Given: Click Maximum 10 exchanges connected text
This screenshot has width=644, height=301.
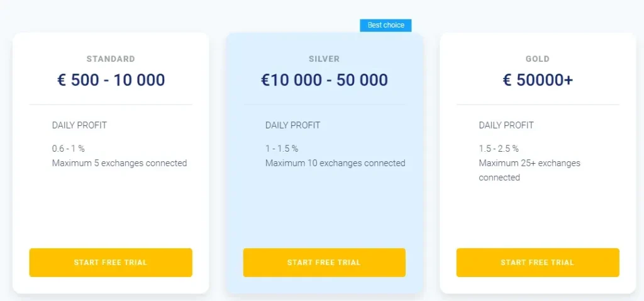Looking at the screenshot, I should pos(335,163).
